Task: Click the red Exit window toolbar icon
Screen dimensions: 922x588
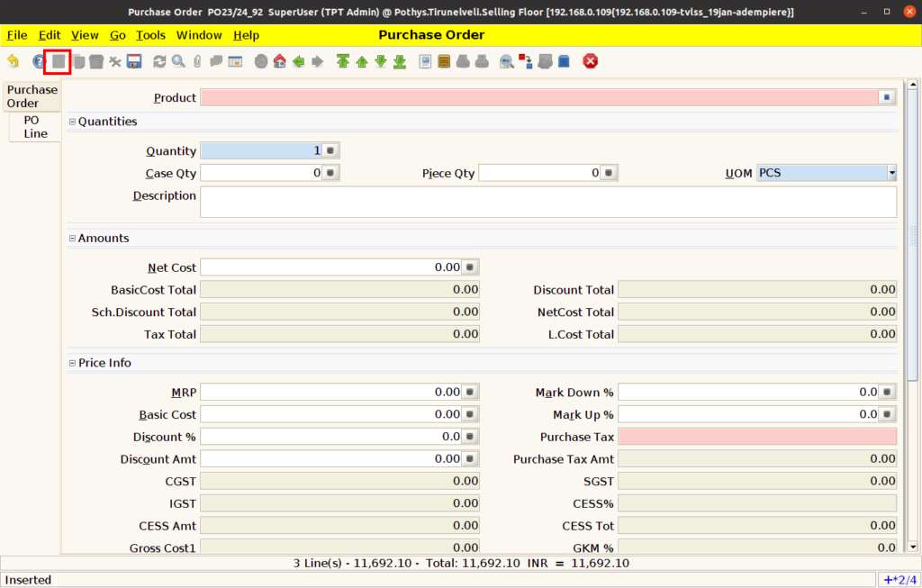Action: click(591, 61)
